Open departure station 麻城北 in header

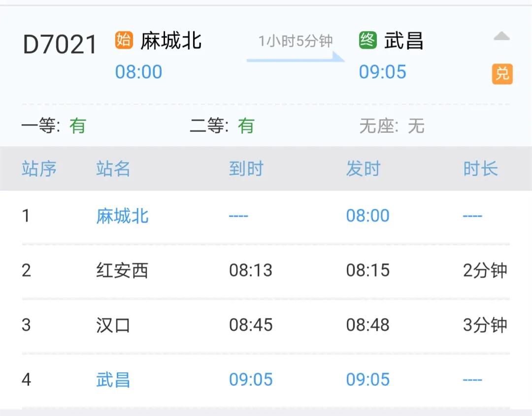[170, 40]
